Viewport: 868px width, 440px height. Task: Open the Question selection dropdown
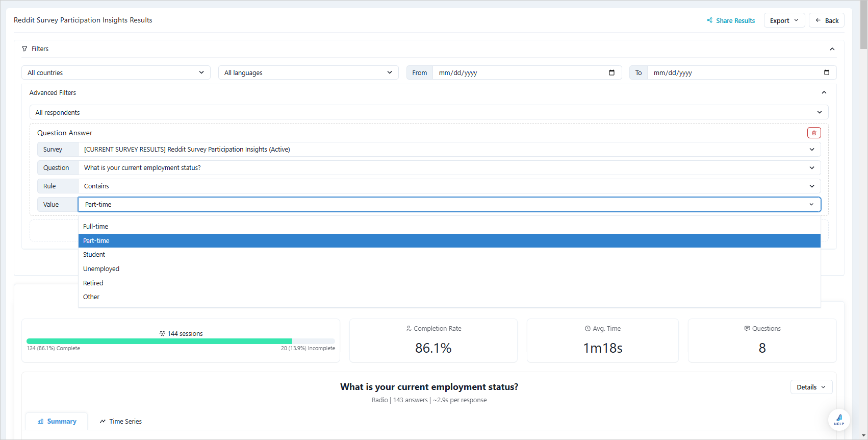[x=449, y=168]
